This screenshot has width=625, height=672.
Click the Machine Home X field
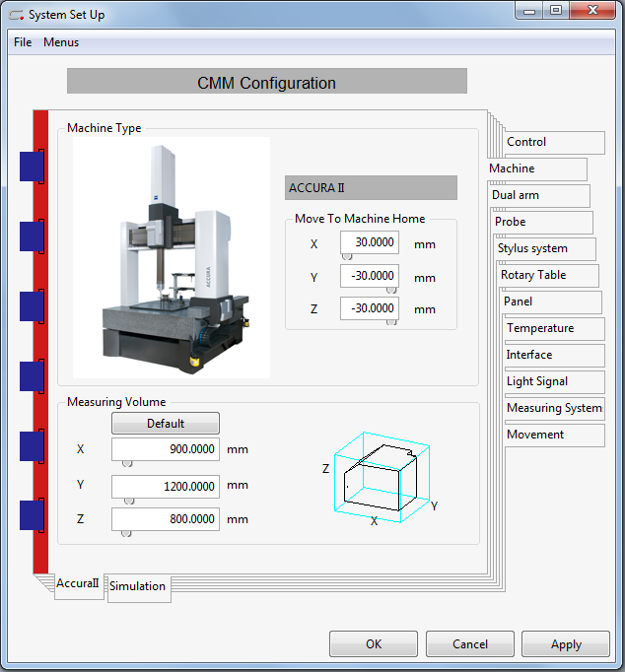pos(370,242)
